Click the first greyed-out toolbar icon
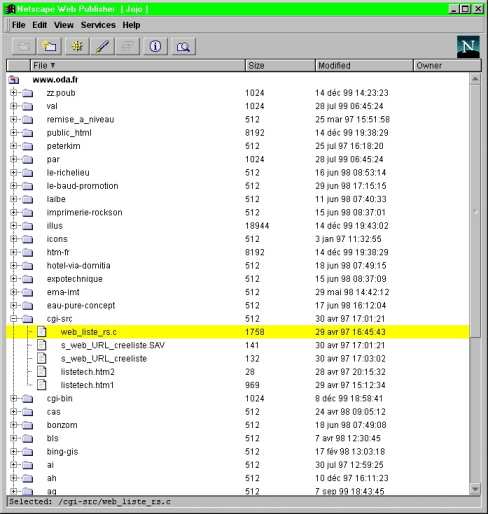488x514 pixels. click(23, 46)
